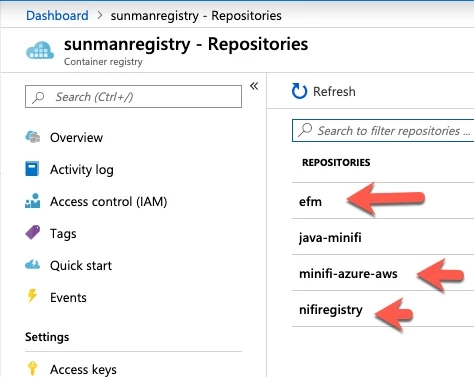Image resolution: width=474 pixels, height=377 pixels.
Task: Click the Refresh button
Action: [323, 91]
